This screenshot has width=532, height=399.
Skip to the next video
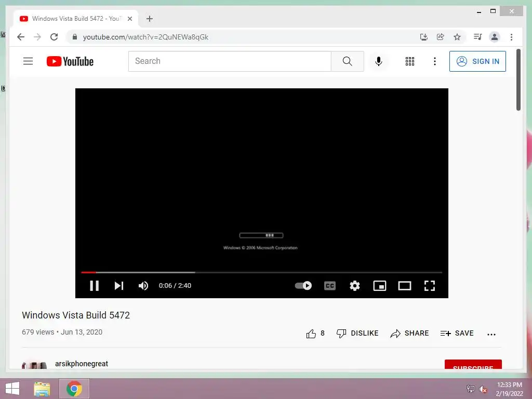click(x=119, y=286)
